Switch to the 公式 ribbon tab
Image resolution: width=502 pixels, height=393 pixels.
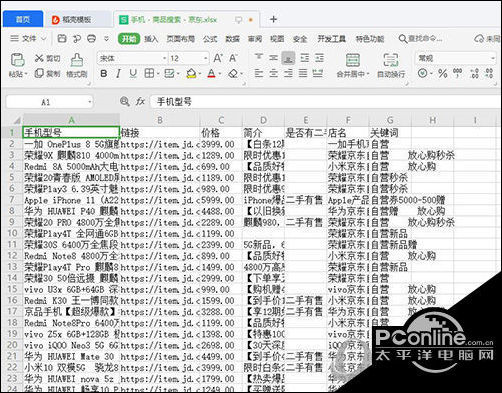click(x=210, y=39)
